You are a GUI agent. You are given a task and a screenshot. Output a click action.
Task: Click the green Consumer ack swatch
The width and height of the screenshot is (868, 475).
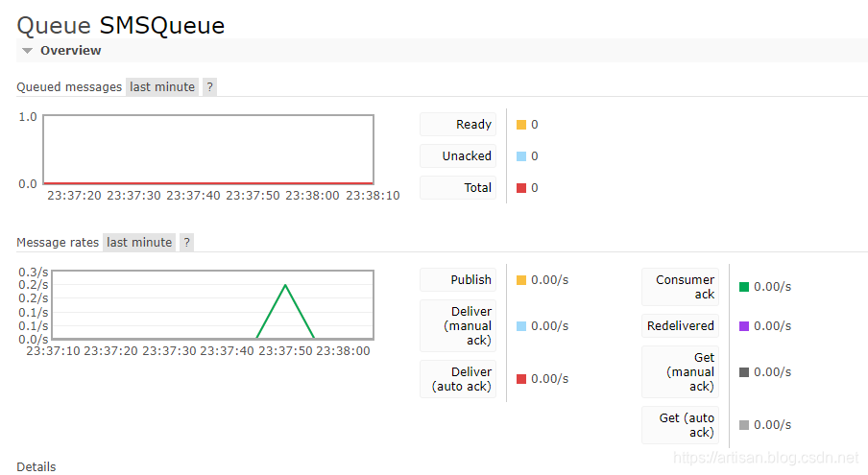click(744, 286)
